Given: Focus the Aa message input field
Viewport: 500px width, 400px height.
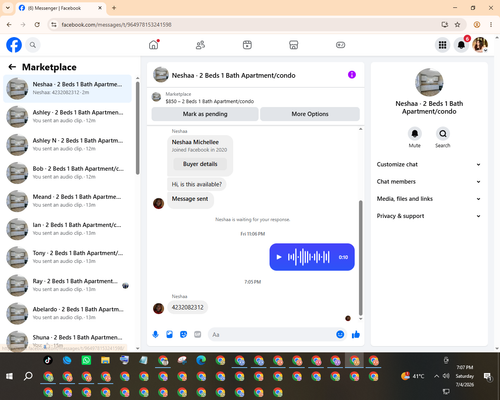Looking at the screenshot, I should (272, 334).
